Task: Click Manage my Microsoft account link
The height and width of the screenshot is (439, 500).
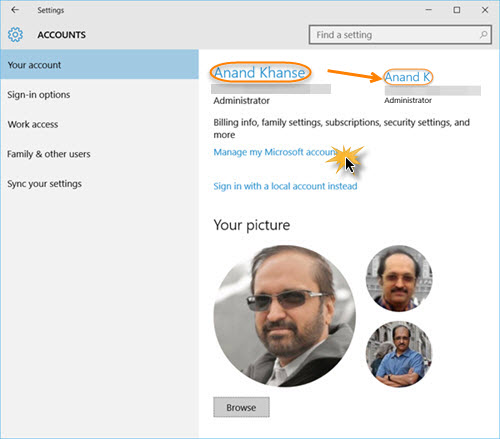Action: point(275,152)
